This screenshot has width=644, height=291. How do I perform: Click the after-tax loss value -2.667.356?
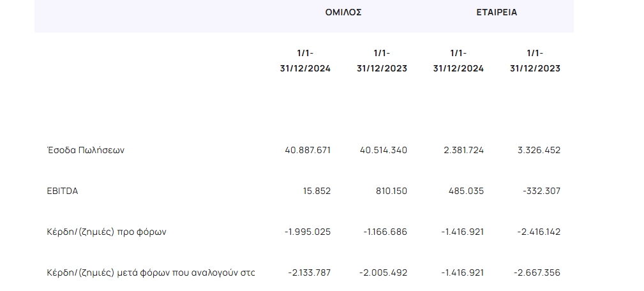point(537,272)
